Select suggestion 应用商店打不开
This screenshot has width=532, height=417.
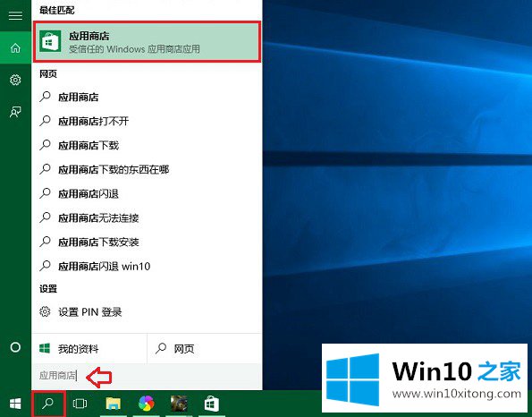[x=147, y=121]
